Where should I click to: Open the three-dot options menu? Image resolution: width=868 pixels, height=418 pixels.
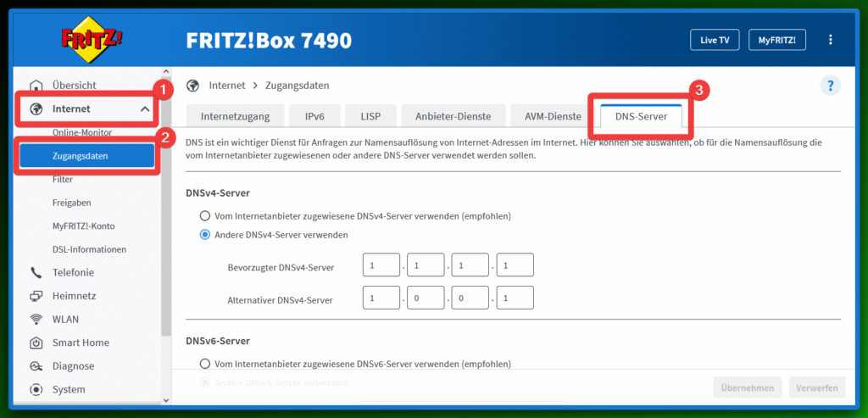(x=830, y=40)
